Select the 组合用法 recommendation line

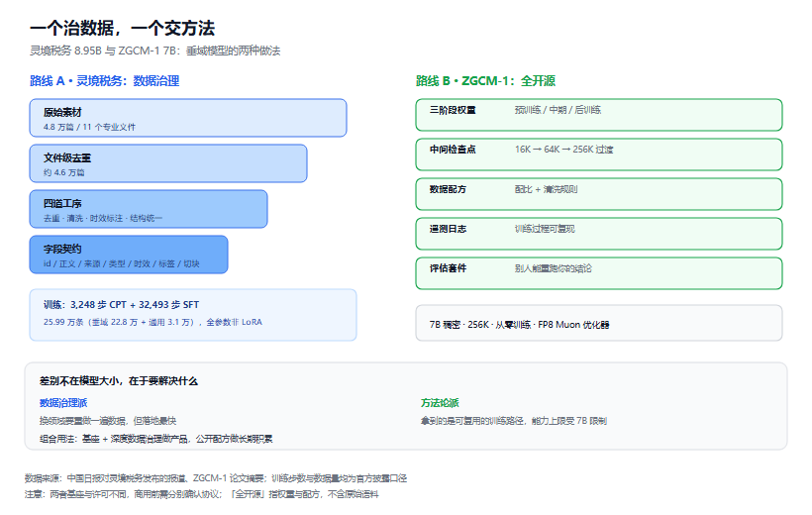point(155,439)
